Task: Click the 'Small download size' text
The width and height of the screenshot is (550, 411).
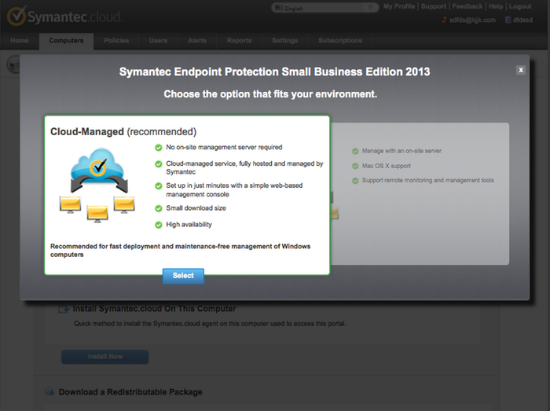Action: pos(196,208)
